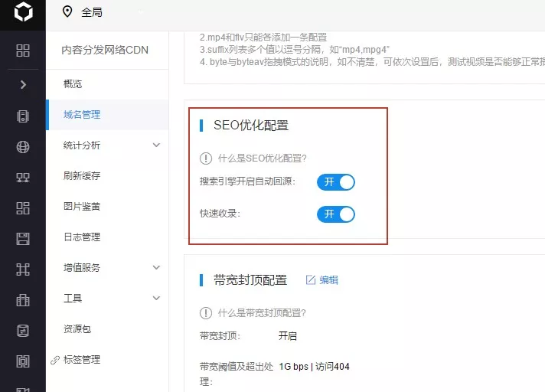Click the help icon beside 什么是带宽封顶配置
Image resolution: width=545 pixels, height=392 pixels.
(205, 312)
